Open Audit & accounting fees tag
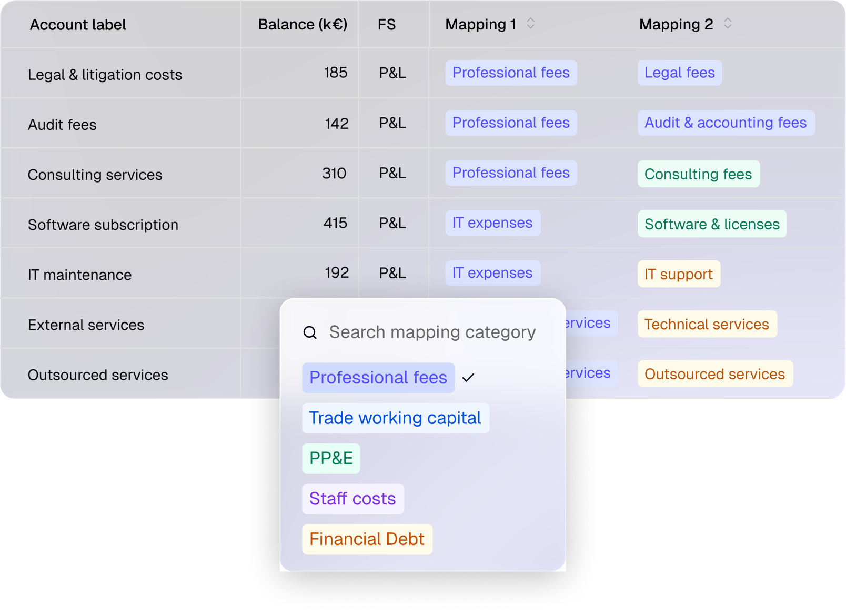The image size is (846, 616). click(x=726, y=123)
